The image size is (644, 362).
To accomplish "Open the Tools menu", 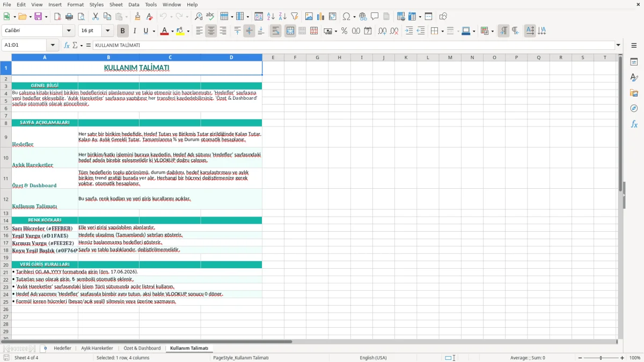I will pyautogui.click(x=151, y=4).
